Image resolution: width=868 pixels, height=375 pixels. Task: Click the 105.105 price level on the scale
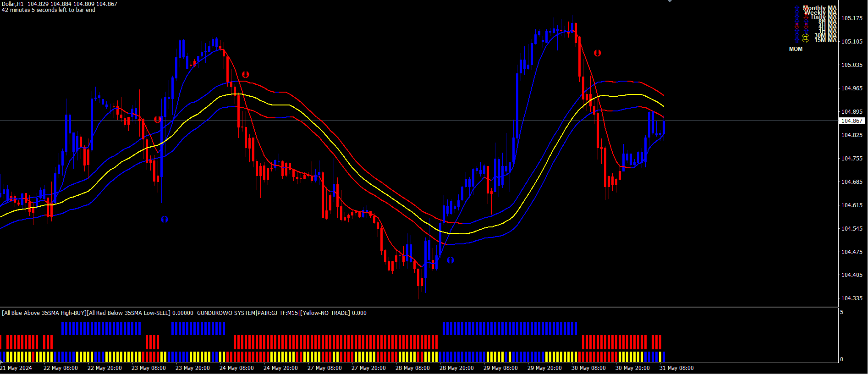852,42
